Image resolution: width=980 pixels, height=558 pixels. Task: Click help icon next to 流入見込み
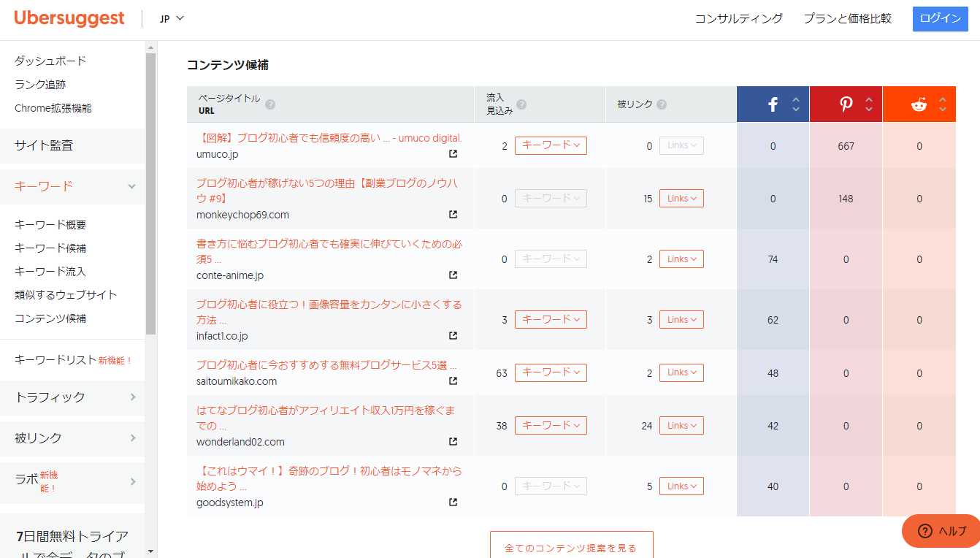(521, 104)
